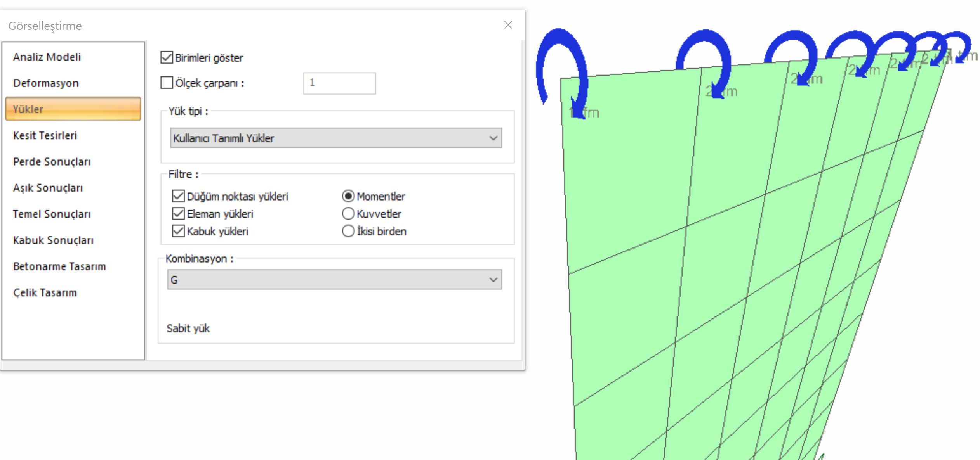
Task: Go to Perde Sonuçları section
Action: coord(52,162)
